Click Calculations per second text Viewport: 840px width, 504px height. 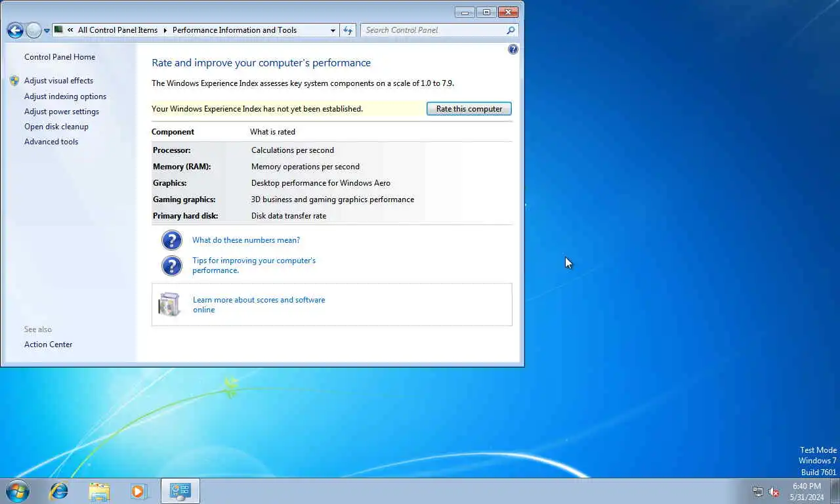tap(293, 150)
